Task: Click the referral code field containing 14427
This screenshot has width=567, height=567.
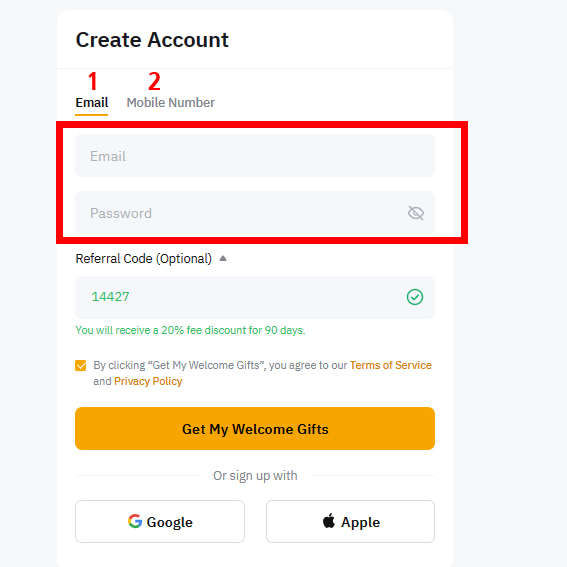Action: point(255,297)
